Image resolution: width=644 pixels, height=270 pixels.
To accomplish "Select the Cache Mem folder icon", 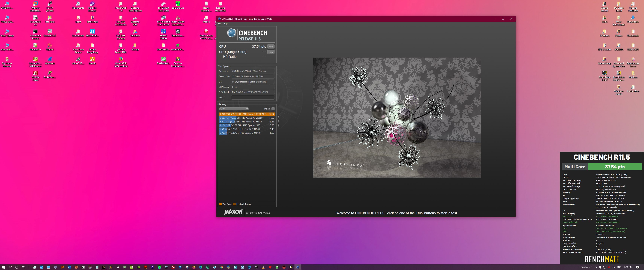I will point(633,89).
